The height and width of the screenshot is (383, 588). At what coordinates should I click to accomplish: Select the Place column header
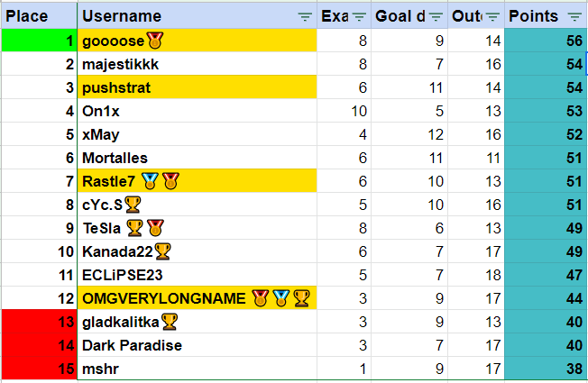coord(39,16)
